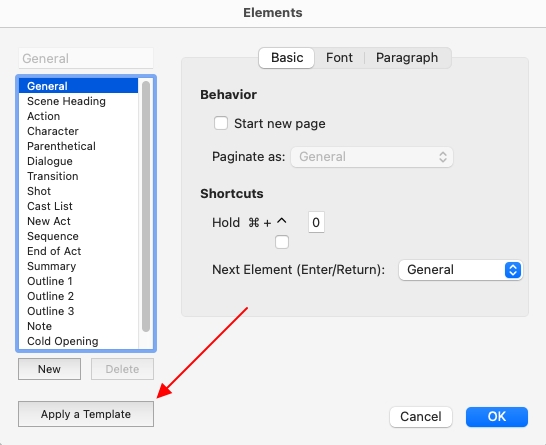Image resolution: width=546 pixels, height=445 pixels.
Task: Switch to the Paragraph tab
Action: [407, 57]
